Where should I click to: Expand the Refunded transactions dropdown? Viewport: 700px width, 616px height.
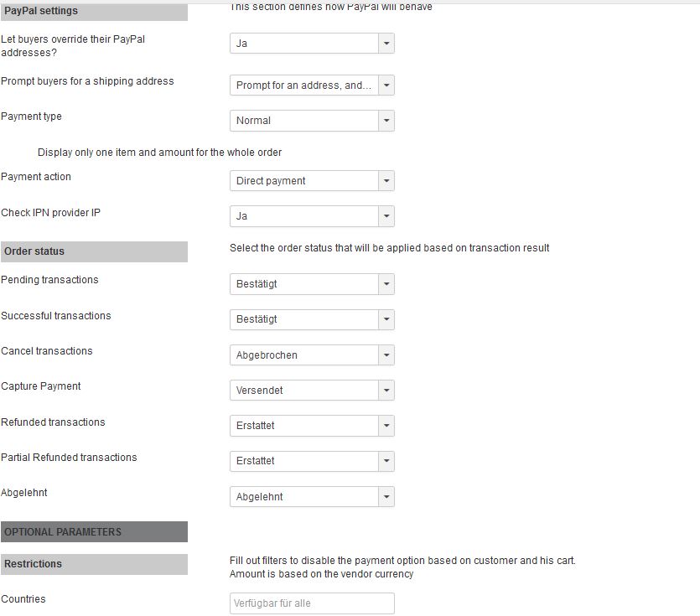point(312,426)
